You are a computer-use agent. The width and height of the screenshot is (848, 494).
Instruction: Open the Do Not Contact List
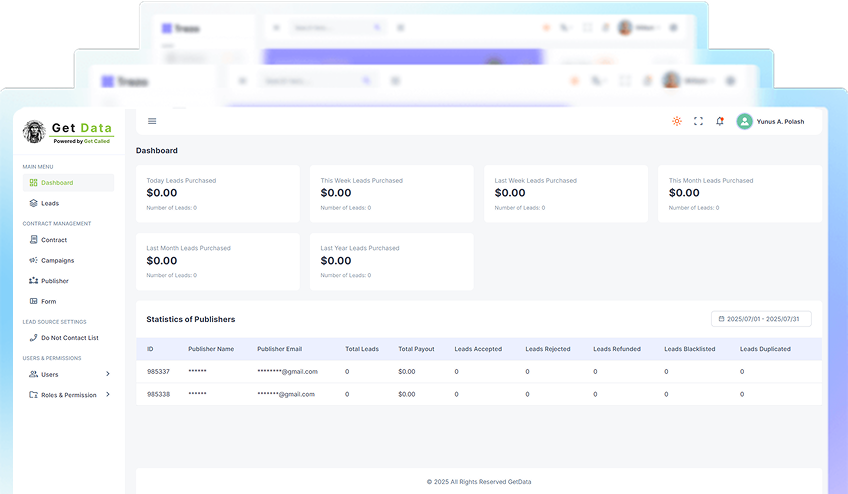(69, 338)
